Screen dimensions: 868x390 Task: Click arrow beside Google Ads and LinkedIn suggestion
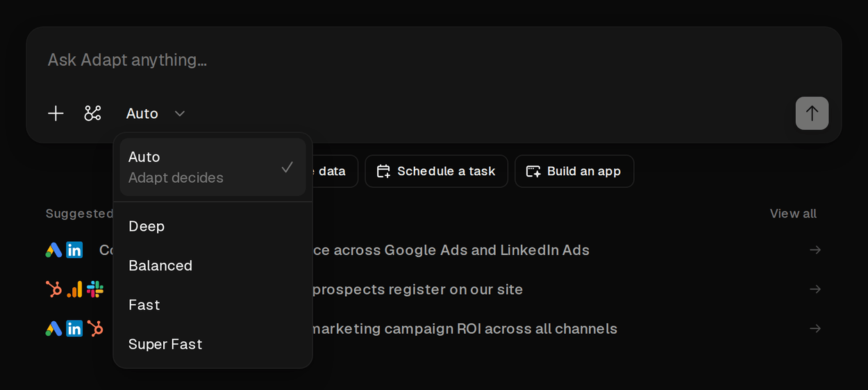(815, 250)
